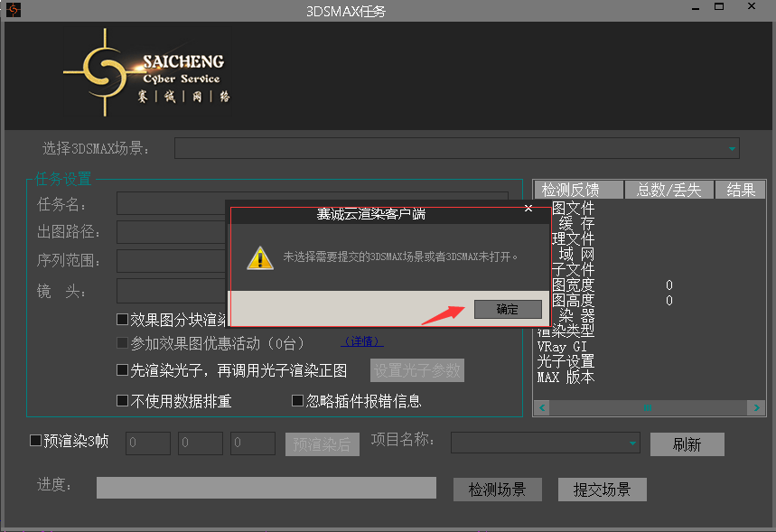The image size is (776, 532).
Task: Tick the 忽略插件报错信息 checkbox
Action: tap(297, 401)
